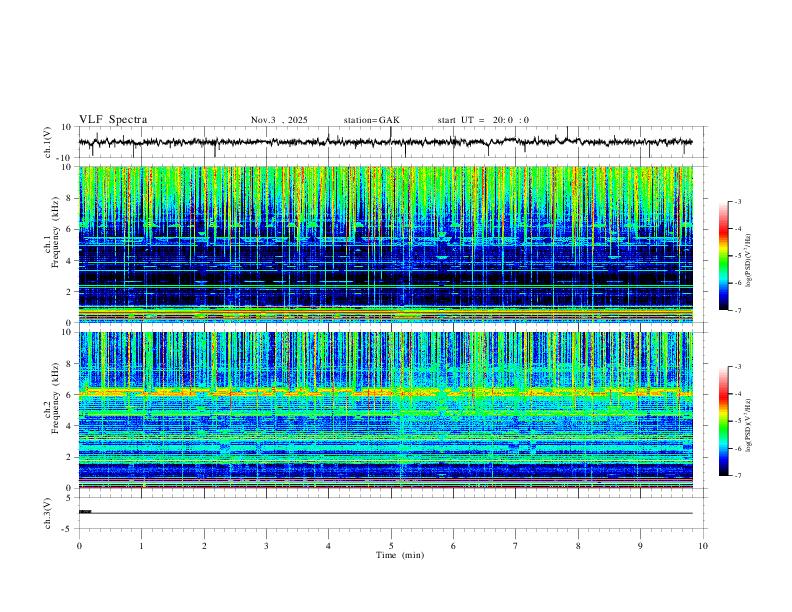Select the date text "Nov.3 , 2025"
The image size is (792, 612).
pyautogui.click(x=279, y=120)
